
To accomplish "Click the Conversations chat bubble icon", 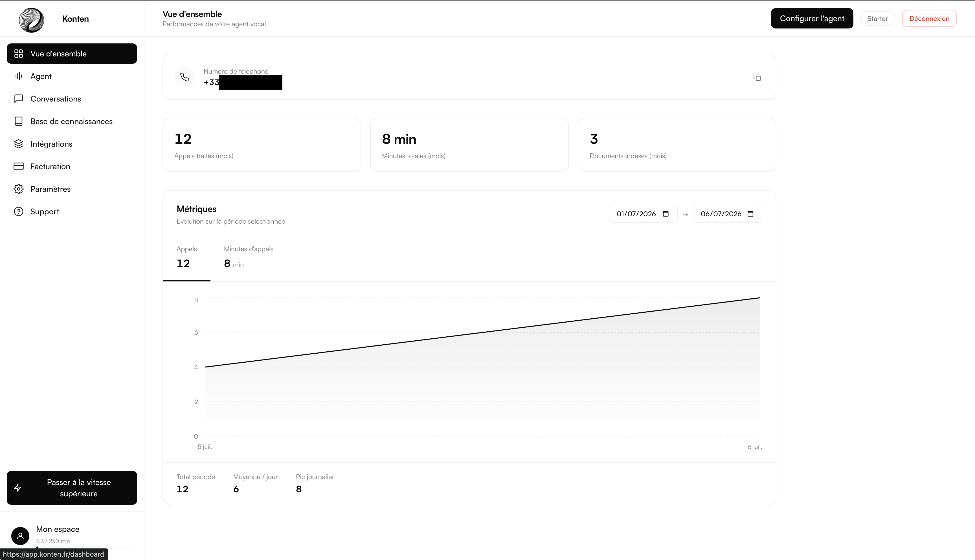I will (18, 99).
